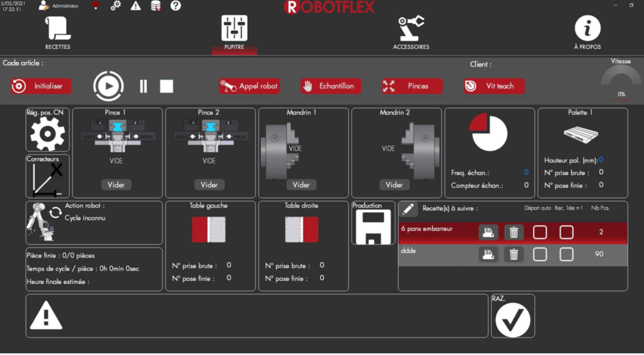The image size is (644, 355).
Task: Click the red network status icon
Action: click(96, 6)
